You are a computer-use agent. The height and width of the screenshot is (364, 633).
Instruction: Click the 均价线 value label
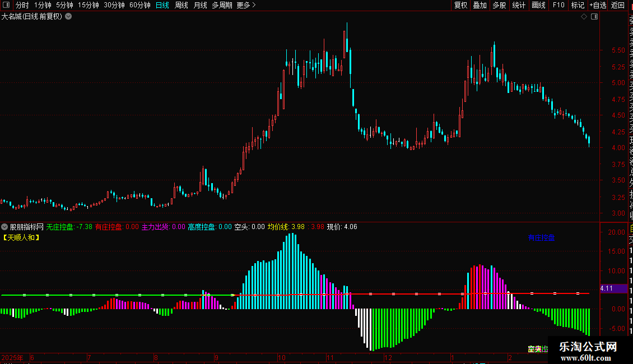[x=286, y=227]
